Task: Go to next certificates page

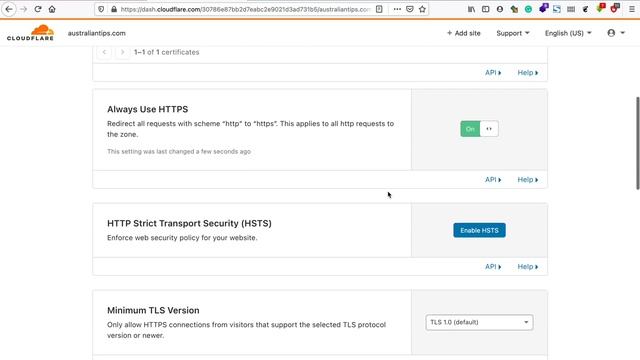Action: (122, 52)
